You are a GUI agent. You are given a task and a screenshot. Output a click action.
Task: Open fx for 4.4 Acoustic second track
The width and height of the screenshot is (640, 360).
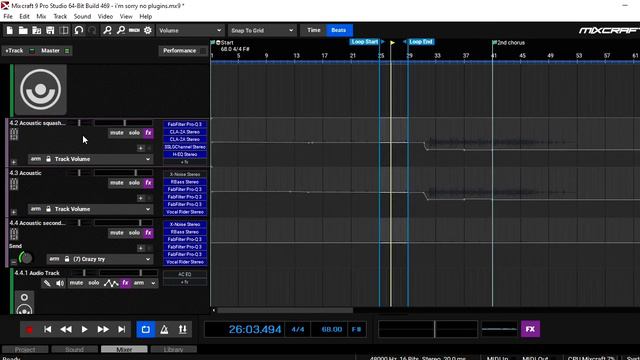(149, 233)
